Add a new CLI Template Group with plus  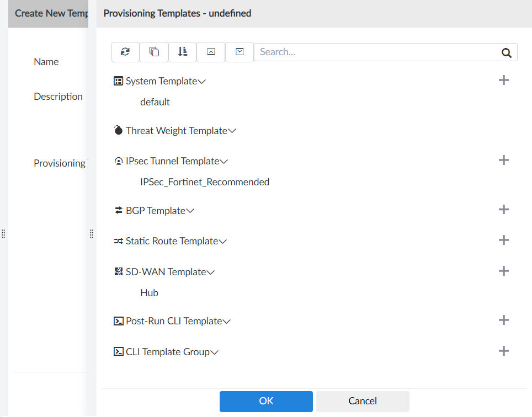pos(503,350)
